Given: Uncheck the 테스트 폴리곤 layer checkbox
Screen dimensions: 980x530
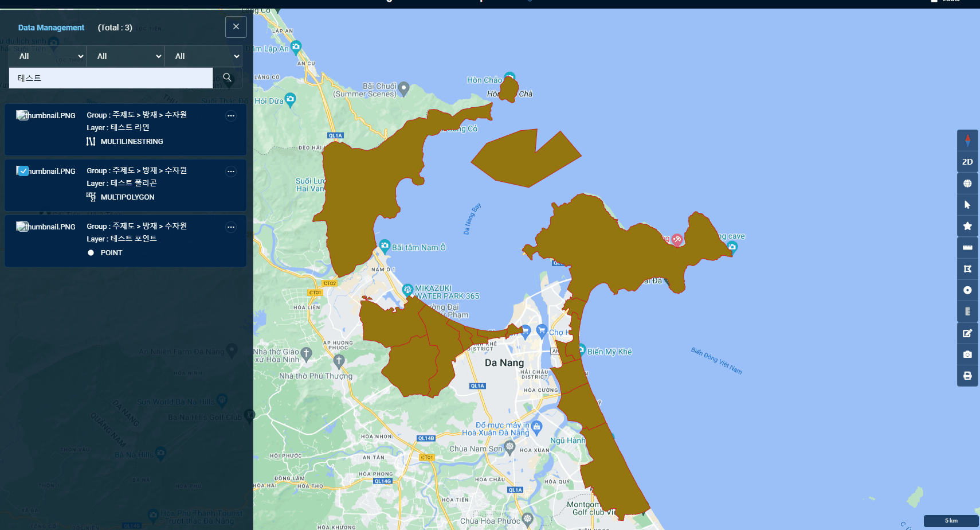Looking at the screenshot, I should 22,171.
